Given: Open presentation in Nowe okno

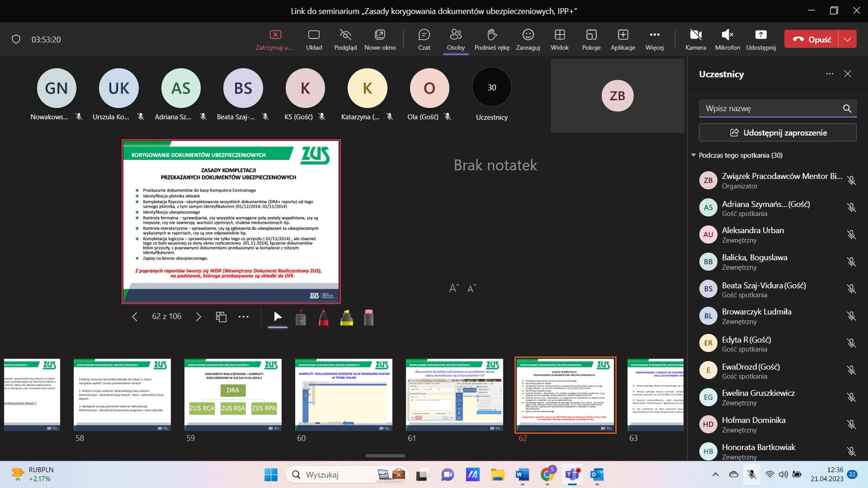Looking at the screenshot, I should 380,40.
